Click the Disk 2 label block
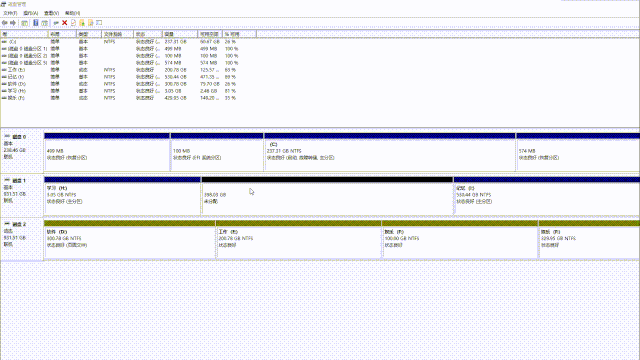 pyautogui.click(x=22, y=239)
